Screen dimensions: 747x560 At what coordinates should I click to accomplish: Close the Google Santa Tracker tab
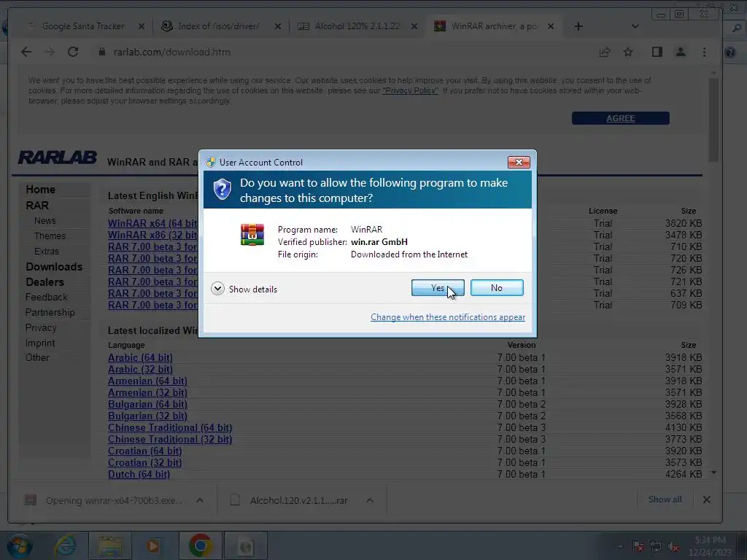pos(142,27)
